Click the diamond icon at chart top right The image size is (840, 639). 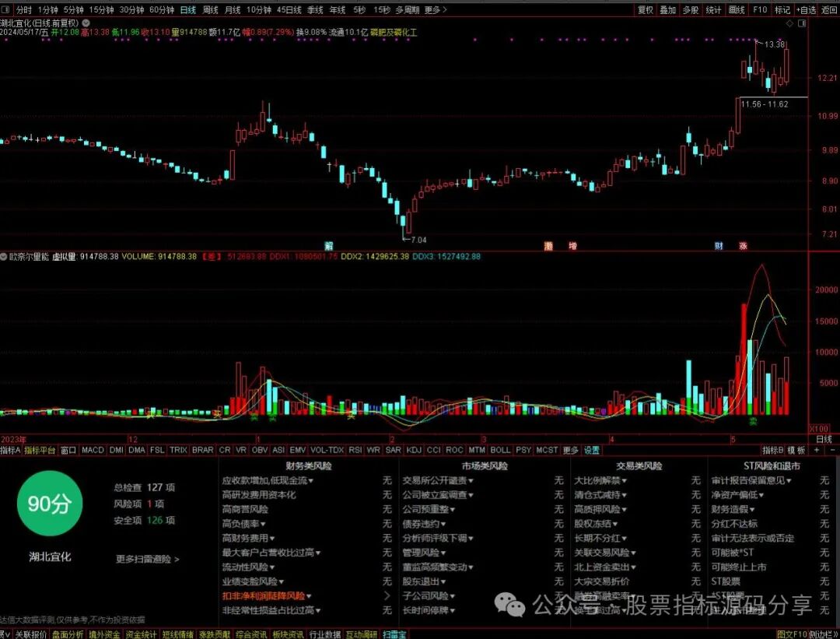(789, 23)
